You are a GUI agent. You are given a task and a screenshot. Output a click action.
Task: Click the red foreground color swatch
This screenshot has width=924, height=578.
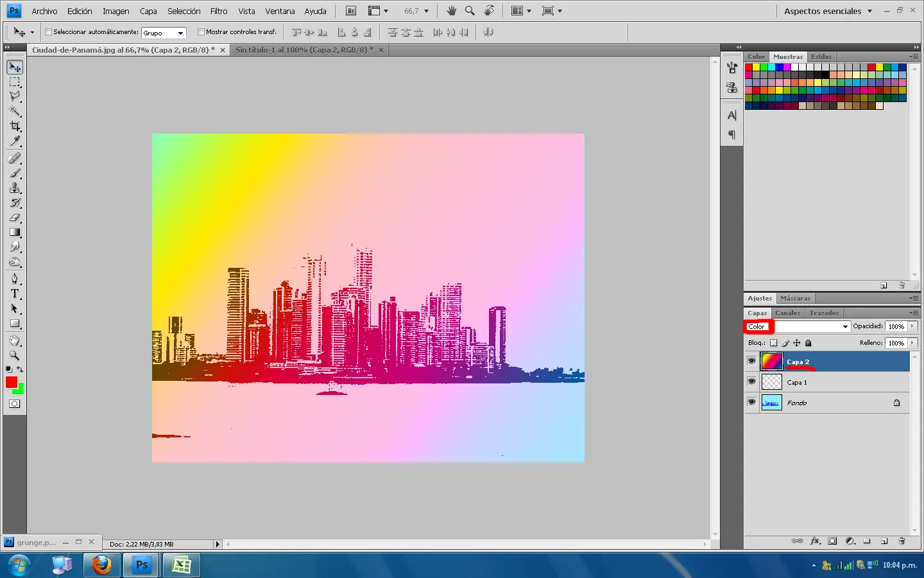(11, 382)
